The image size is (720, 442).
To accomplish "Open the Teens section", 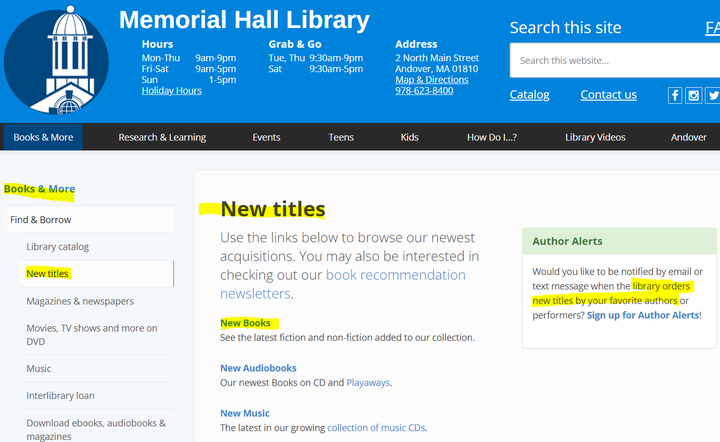I will [341, 137].
